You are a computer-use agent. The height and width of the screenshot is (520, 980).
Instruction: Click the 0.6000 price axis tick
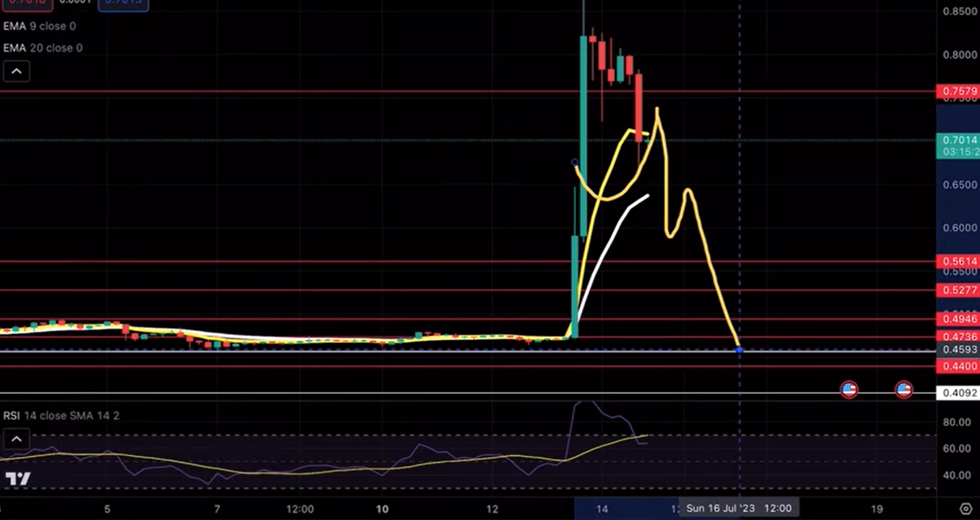pyautogui.click(x=959, y=228)
